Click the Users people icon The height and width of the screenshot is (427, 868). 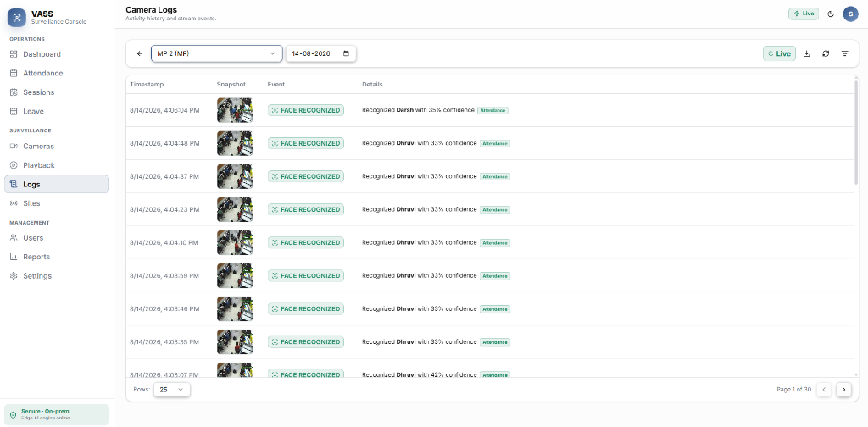coord(14,238)
